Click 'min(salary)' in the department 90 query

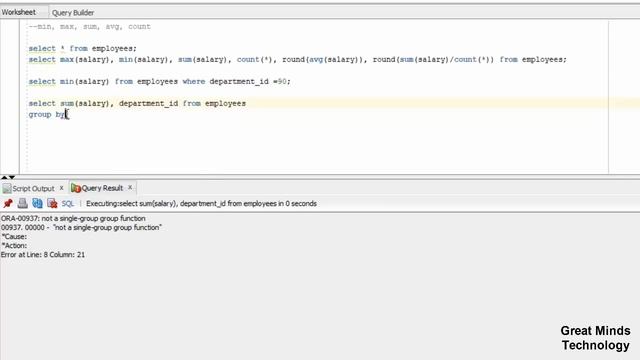coord(84,82)
